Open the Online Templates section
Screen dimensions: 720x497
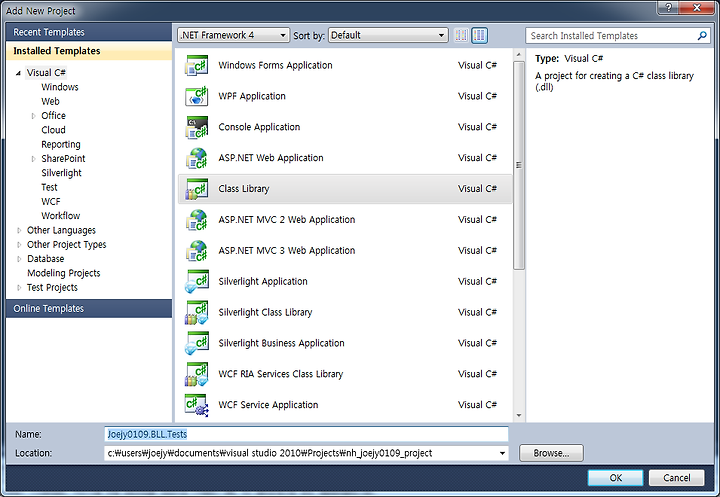tap(89, 309)
